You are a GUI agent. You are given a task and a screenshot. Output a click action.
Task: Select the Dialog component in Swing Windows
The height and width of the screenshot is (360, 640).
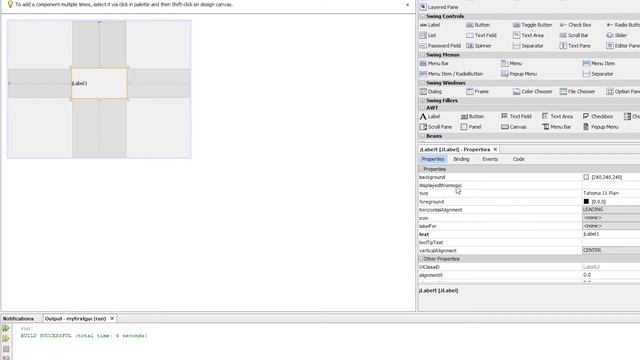(431, 91)
